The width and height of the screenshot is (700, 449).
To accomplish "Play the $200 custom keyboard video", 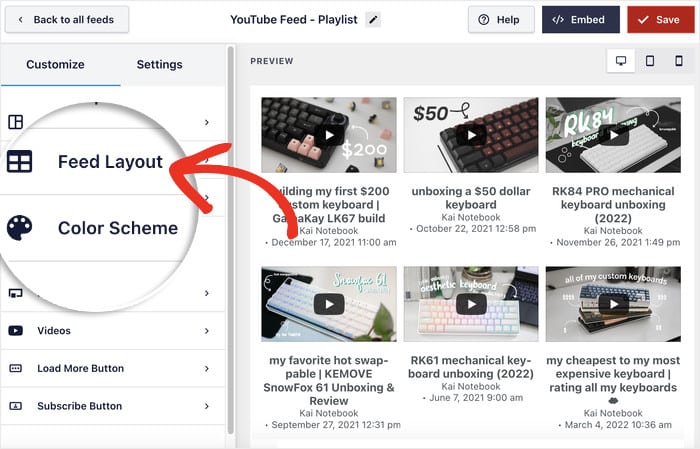I will click(329, 135).
